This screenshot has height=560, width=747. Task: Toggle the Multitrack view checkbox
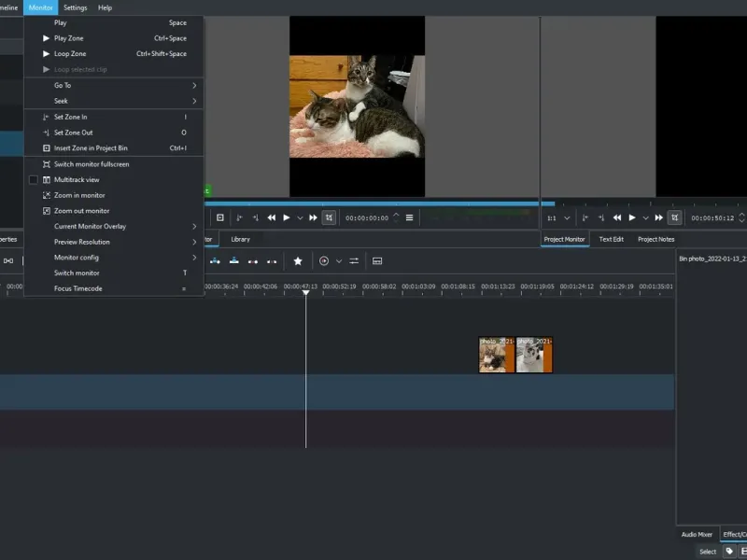(x=34, y=179)
